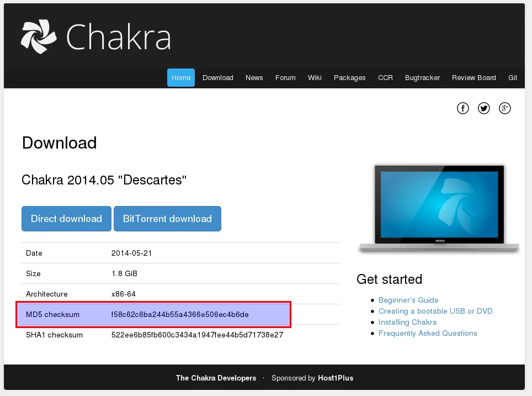Open the CCR navigation link
The image size is (532, 396).
click(385, 78)
